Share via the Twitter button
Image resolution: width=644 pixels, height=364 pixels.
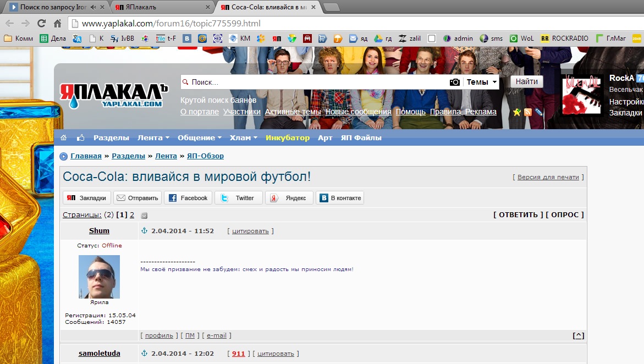click(x=239, y=197)
